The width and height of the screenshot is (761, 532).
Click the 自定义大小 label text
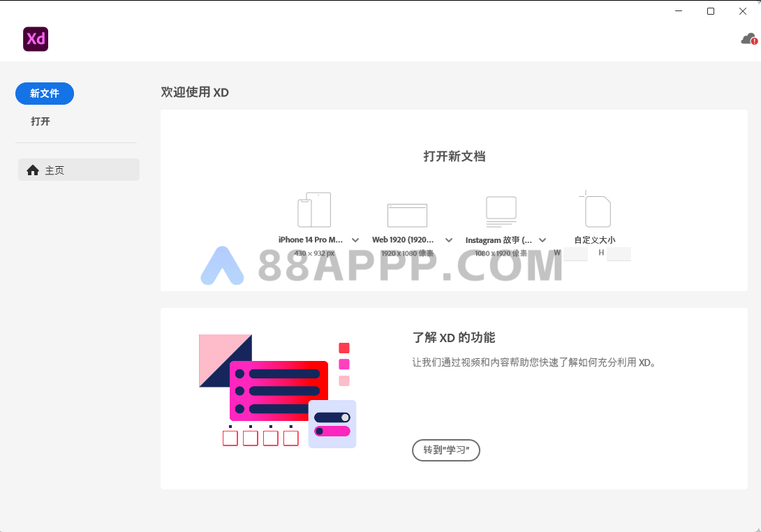tap(595, 239)
